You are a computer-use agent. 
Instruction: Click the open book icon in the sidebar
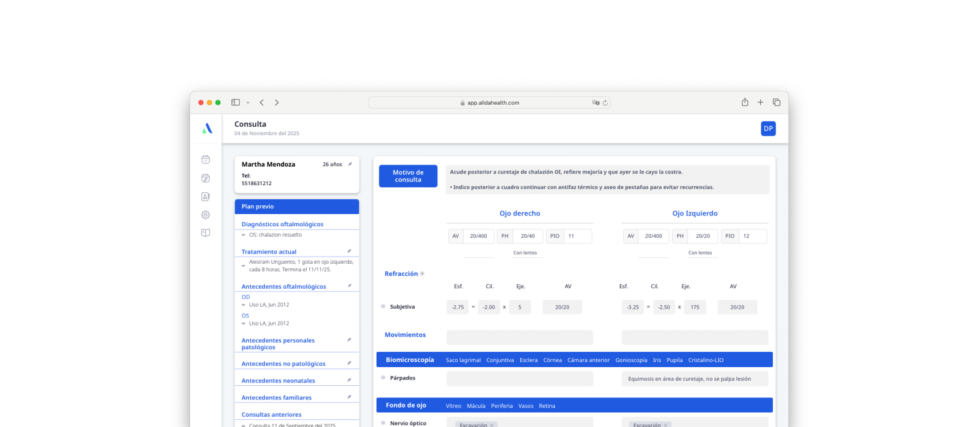tap(206, 233)
